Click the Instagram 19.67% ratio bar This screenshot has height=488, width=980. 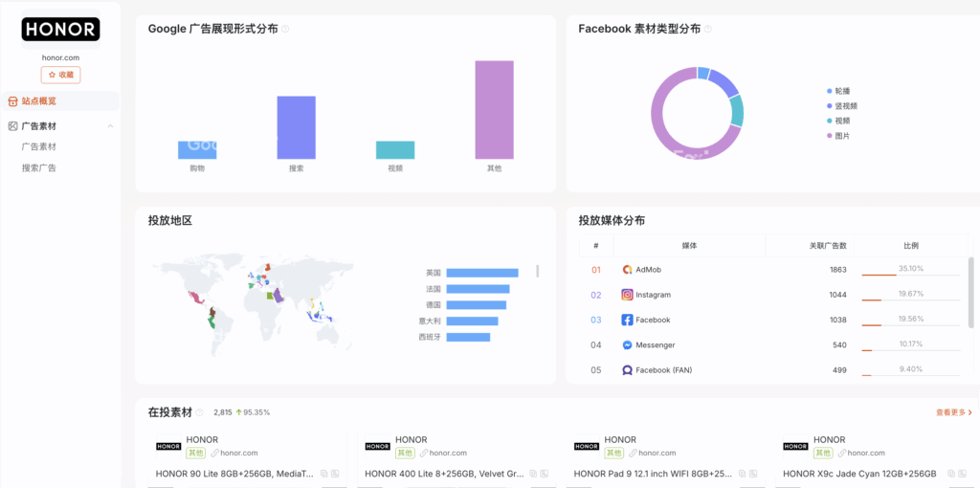[911, 299]
